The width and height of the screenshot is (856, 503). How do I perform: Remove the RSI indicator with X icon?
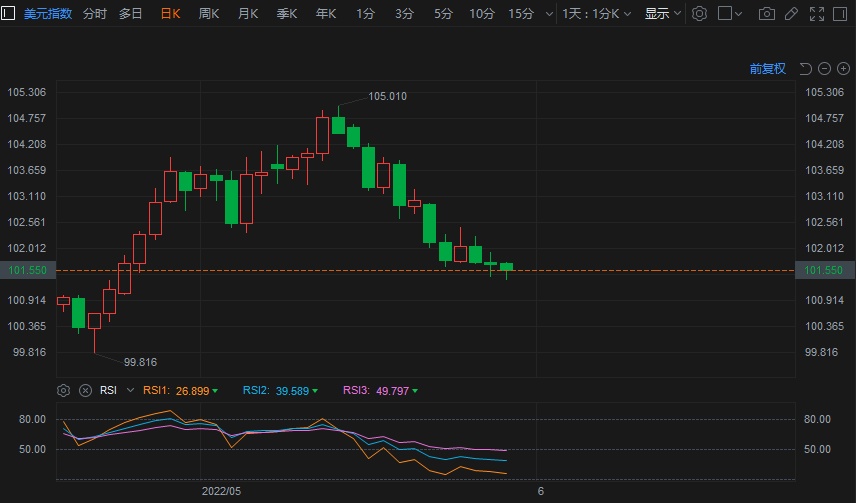85,390
